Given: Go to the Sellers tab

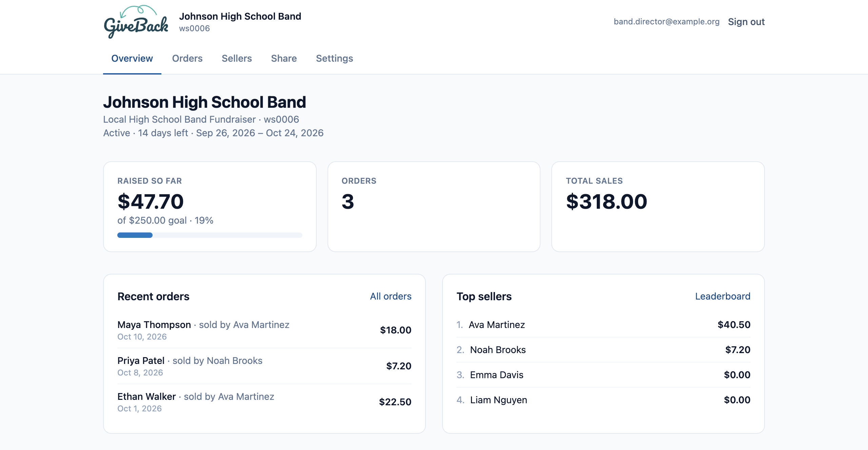Looking at the screenshot, I should click(x=237, y=58).
